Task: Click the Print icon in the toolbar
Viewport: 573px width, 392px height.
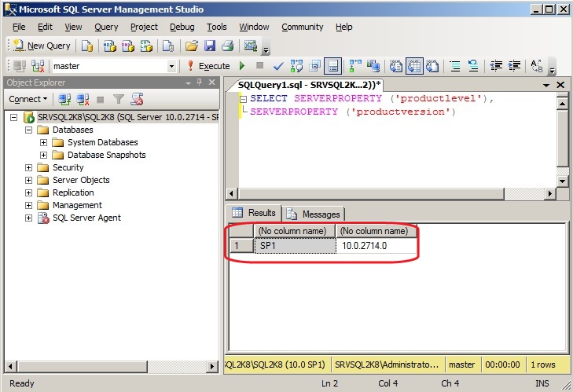Action: [227, 46]
